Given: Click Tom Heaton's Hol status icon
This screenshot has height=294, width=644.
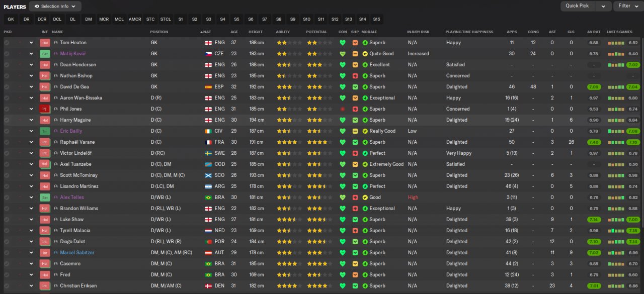Looking at the screenshot, I should [x=44, y=43].
